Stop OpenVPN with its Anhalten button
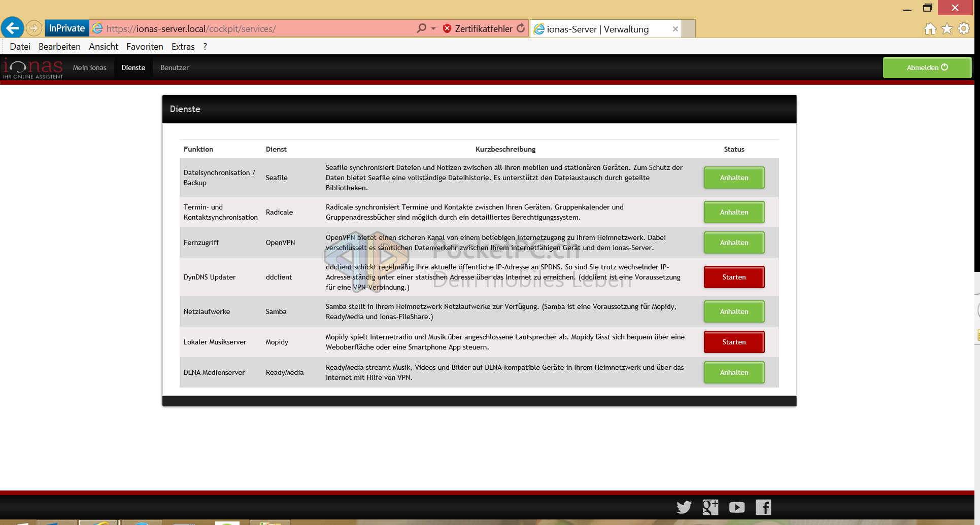Image resolution: width=980 pixels, height=525 pixels. [734, 242]
